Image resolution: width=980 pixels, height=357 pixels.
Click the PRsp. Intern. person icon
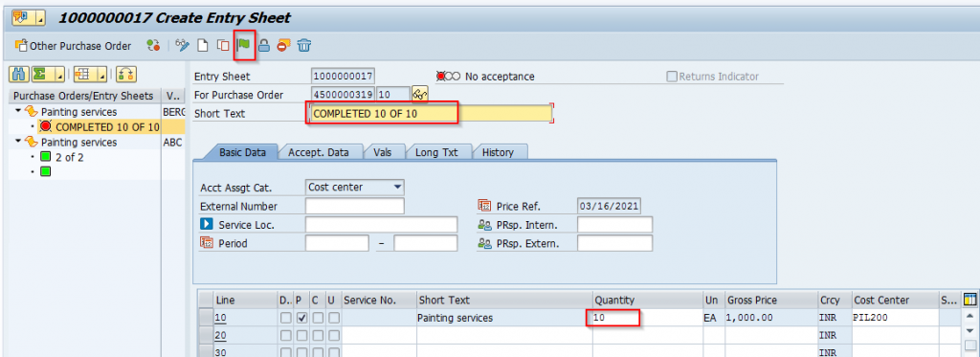tap(484, 225)
